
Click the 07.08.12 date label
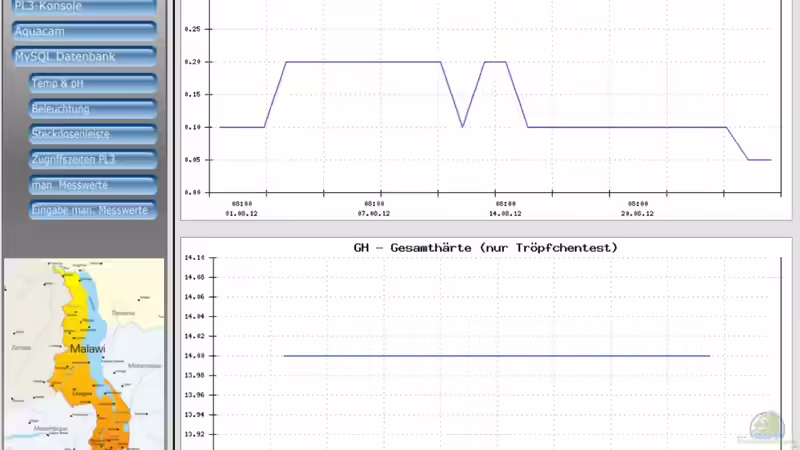373,213
